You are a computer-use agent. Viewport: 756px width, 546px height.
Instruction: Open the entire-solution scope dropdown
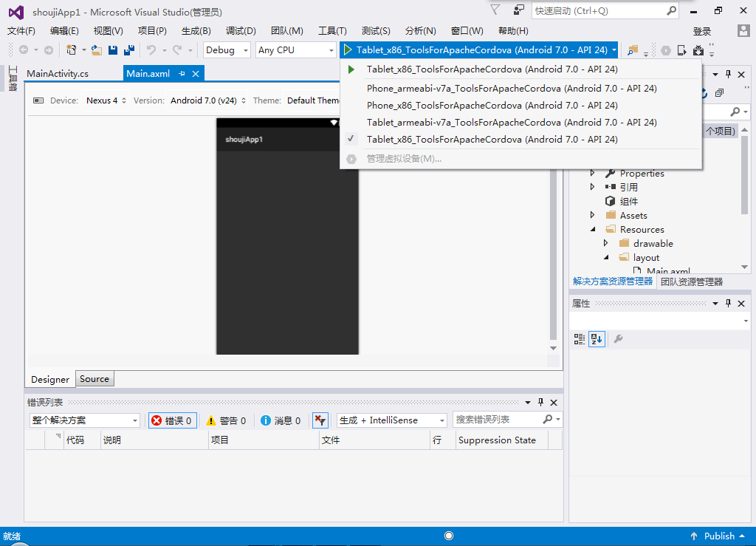point(84,420)
